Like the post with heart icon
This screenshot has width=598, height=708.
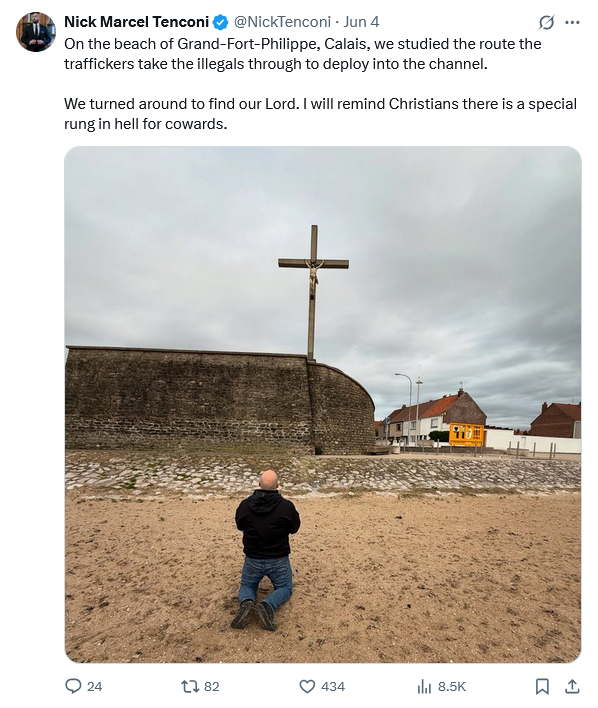pos(307,686)
